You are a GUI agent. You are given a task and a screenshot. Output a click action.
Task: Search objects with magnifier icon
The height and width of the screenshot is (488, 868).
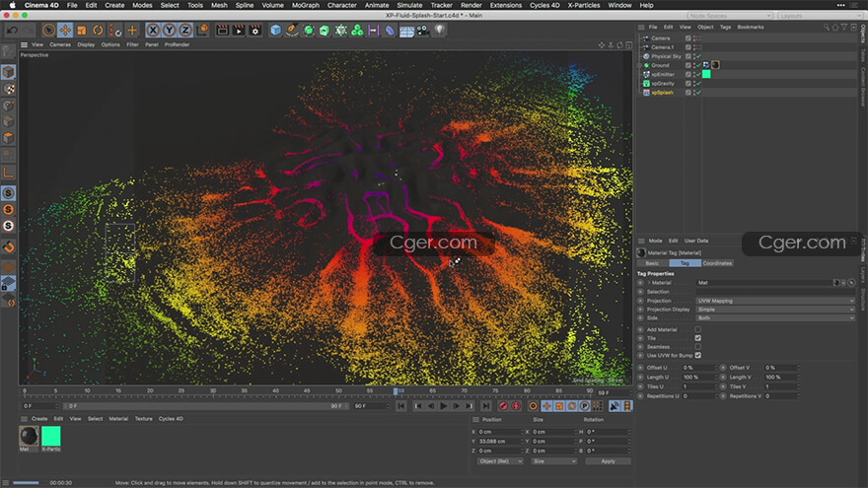click(826, 27)
